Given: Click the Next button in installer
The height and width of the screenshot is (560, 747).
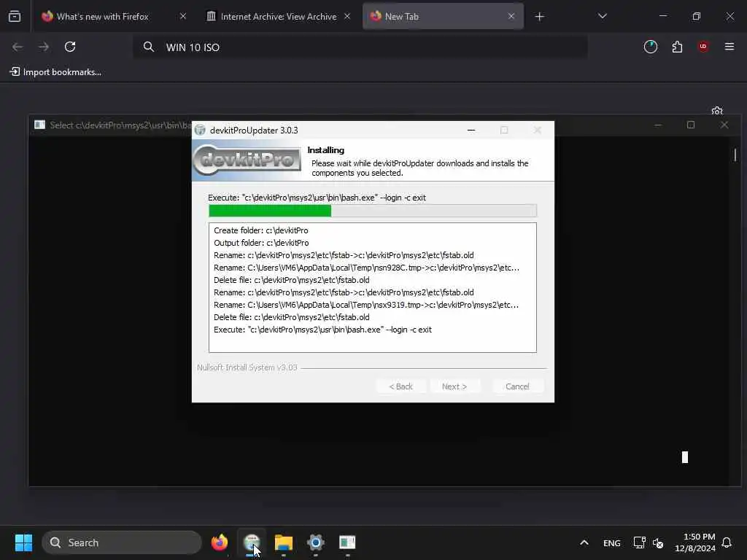Looking at the screenshot, I should (454, 386).
